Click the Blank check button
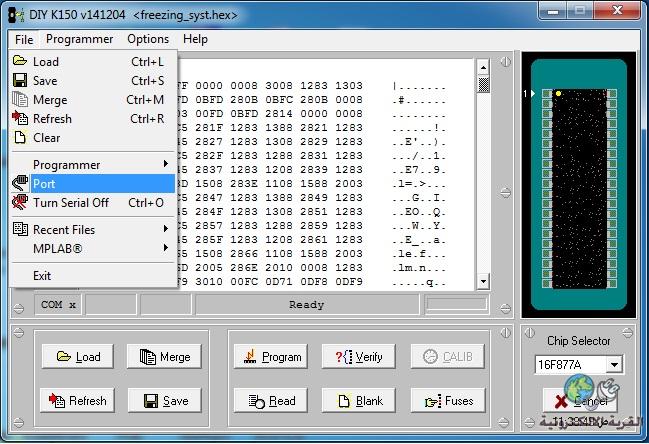The height and width of the screenshot is (444, 649). coord(358,400)
